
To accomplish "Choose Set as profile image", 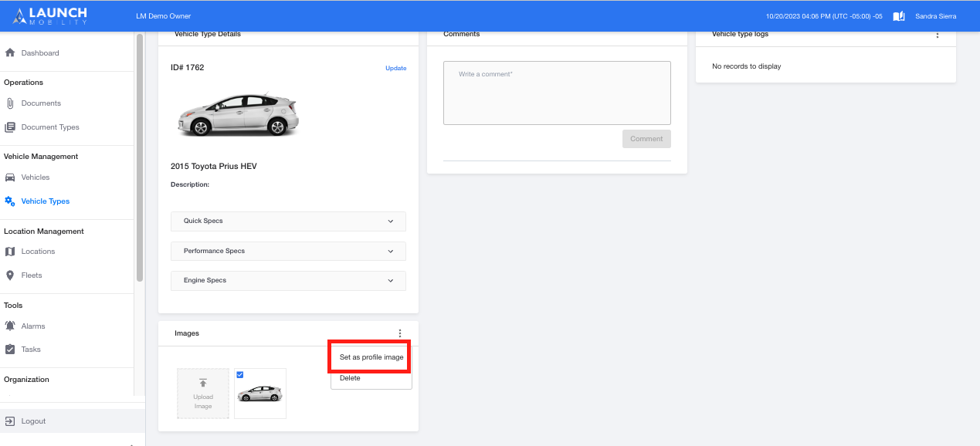I will 371,357.
